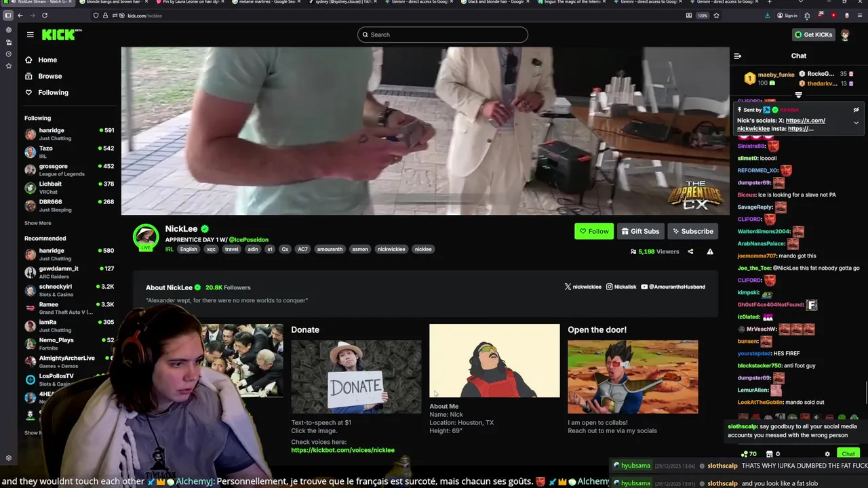Switch to melanie martinez Google tab

[268, 2]
